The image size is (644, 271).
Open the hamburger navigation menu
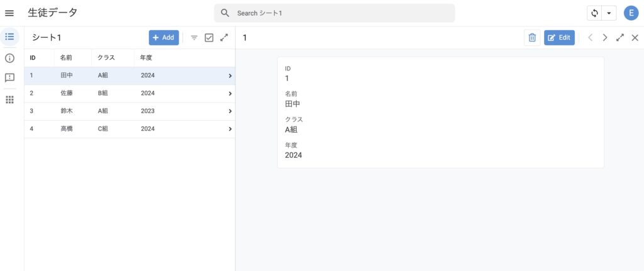(9, 13)
